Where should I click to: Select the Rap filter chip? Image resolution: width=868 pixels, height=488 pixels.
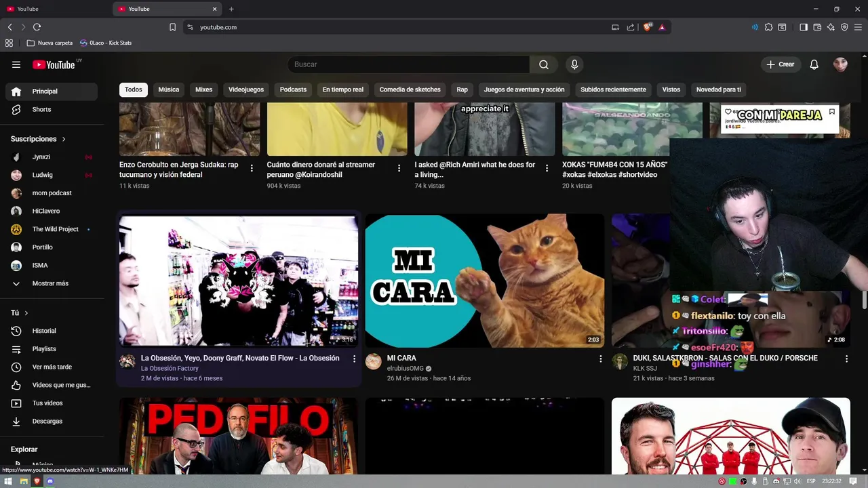click(462, 89)
